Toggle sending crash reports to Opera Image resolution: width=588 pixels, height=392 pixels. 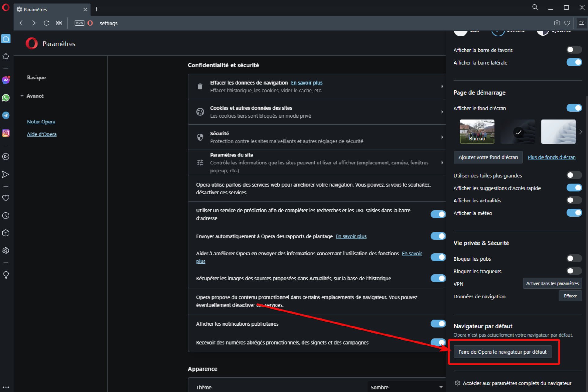tap(438, 236)
